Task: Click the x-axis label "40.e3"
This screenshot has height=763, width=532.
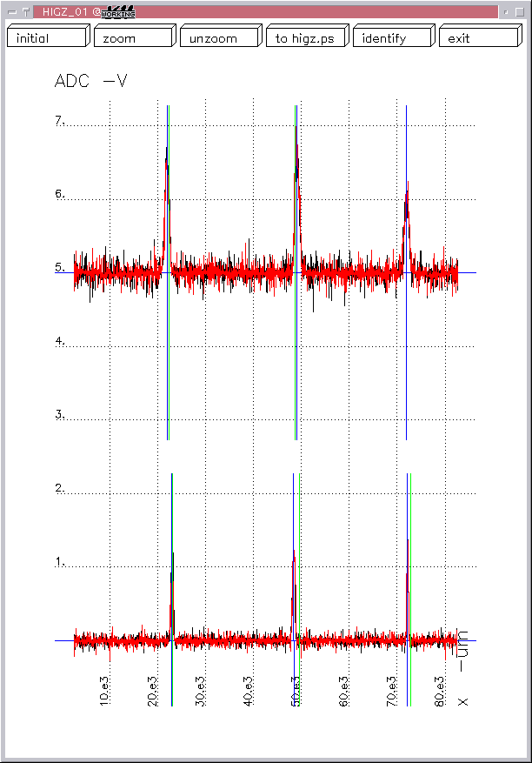Action: pos(248,691)
